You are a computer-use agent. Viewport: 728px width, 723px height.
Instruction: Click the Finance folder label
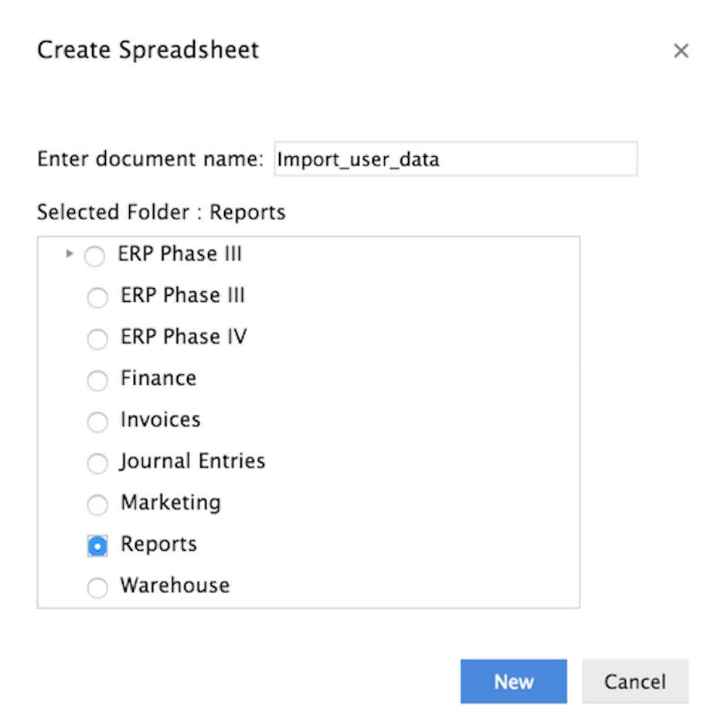pos(158,378)
